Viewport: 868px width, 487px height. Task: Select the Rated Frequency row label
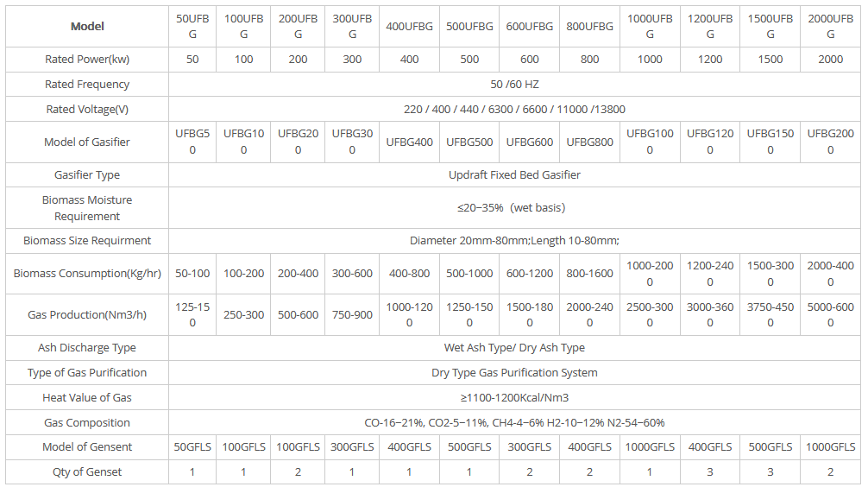click(87, 85)
